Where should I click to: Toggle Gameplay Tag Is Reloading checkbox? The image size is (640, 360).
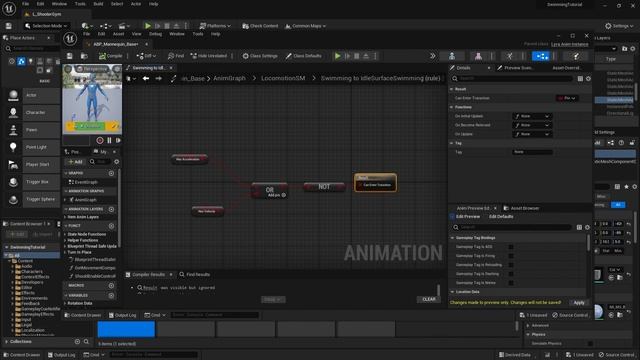511,265
